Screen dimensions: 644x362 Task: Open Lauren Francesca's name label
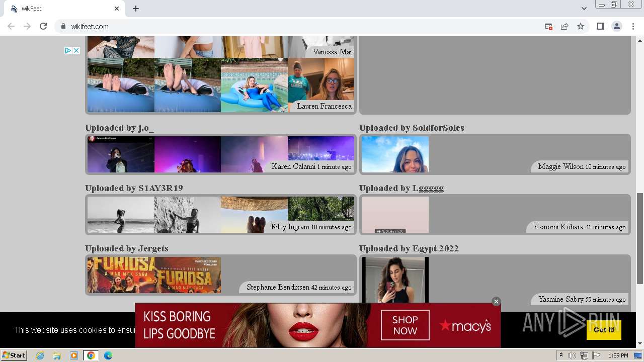coord(324,106)
